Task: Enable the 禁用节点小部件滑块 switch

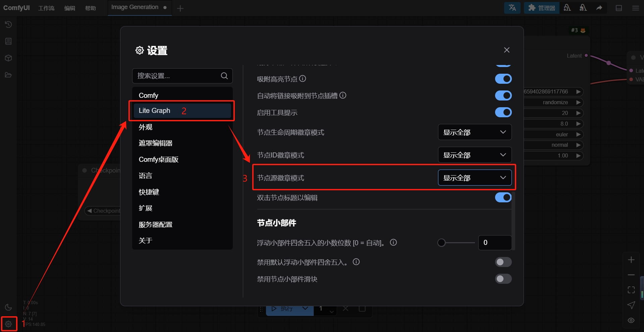Action: click(x=503, y=279)
